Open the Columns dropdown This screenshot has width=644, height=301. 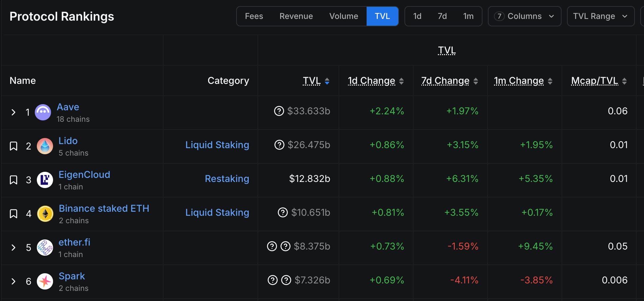(x=524, y=16)
